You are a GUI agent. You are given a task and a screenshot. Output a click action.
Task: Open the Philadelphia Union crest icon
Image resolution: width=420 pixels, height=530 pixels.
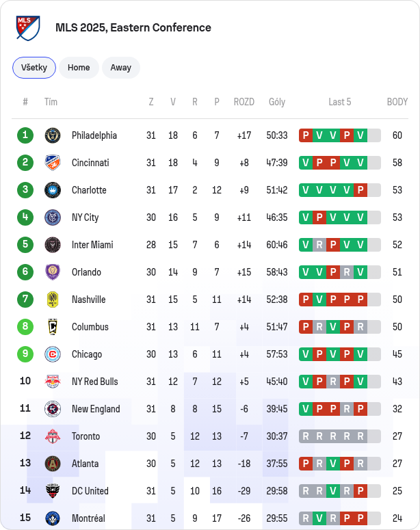[x=53, y=135]
